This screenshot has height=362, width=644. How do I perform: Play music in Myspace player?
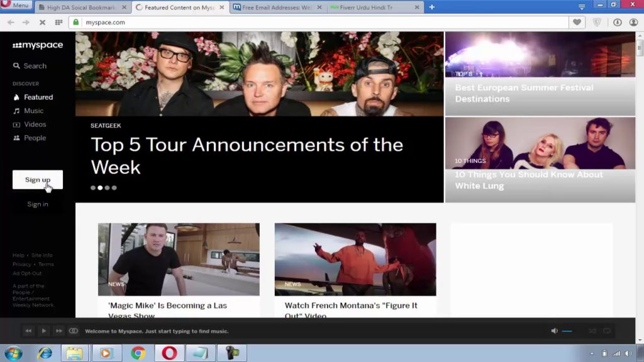(x=43, y=331)
